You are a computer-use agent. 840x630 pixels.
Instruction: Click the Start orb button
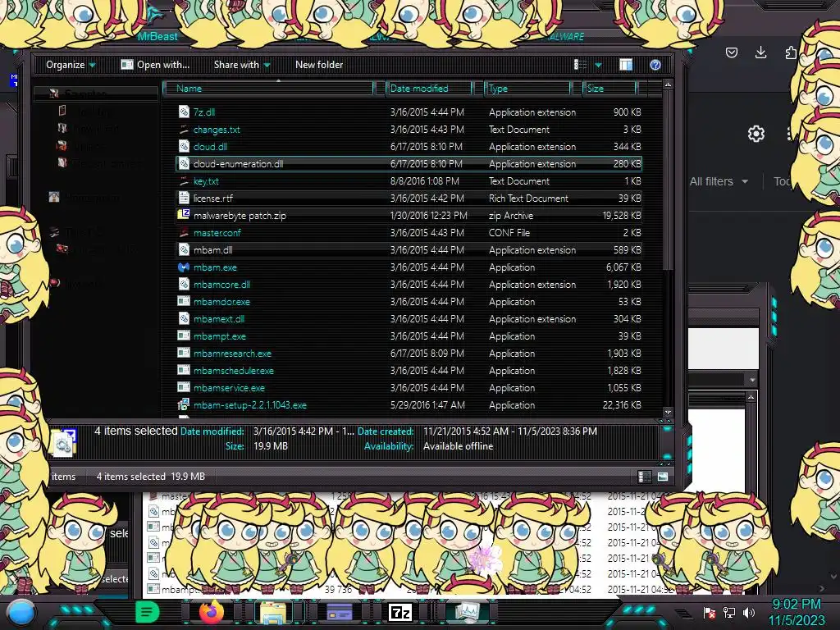(x=21, y=613)
